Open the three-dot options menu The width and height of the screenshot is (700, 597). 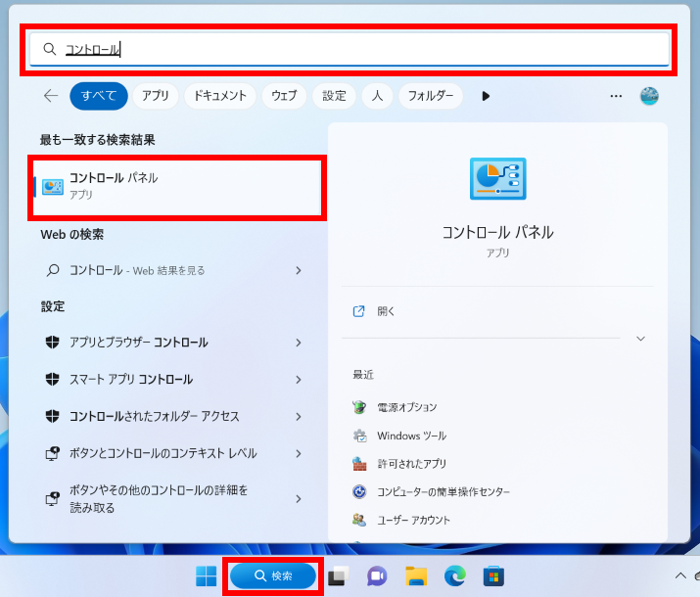click(x=616, y=96)
